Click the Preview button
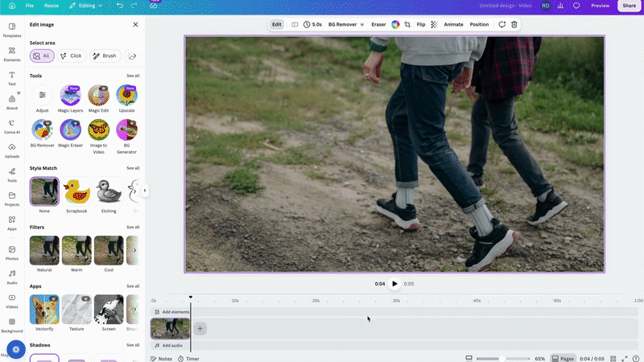This screenshot has height=362, width=644. (600, 6)
